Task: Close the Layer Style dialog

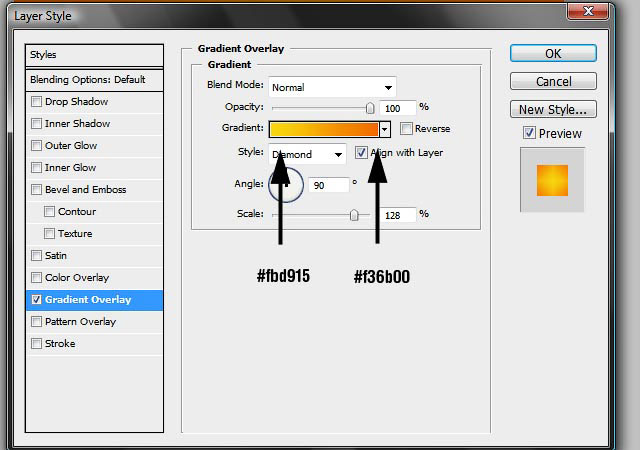Action: click(x=588, y=11)
